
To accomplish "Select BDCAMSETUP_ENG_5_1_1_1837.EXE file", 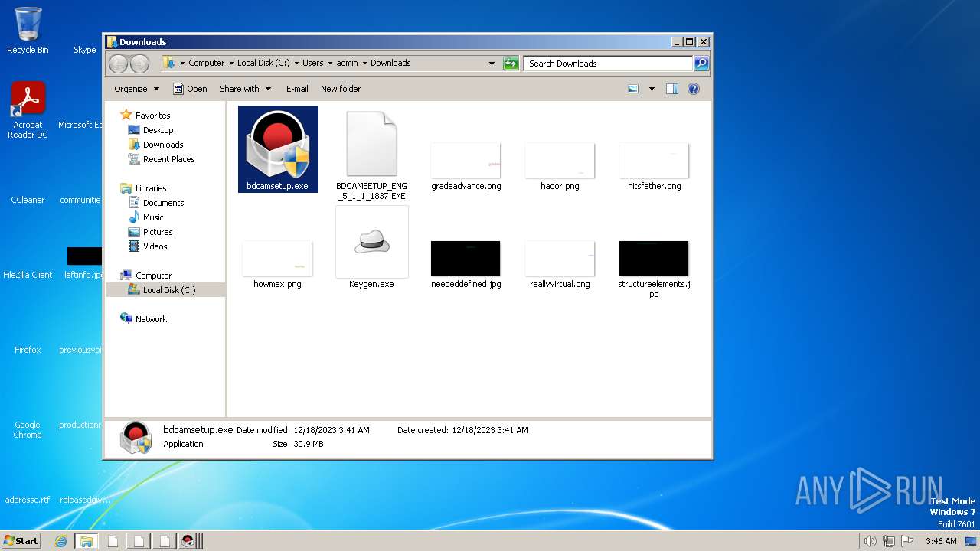I will click(371, 157).
